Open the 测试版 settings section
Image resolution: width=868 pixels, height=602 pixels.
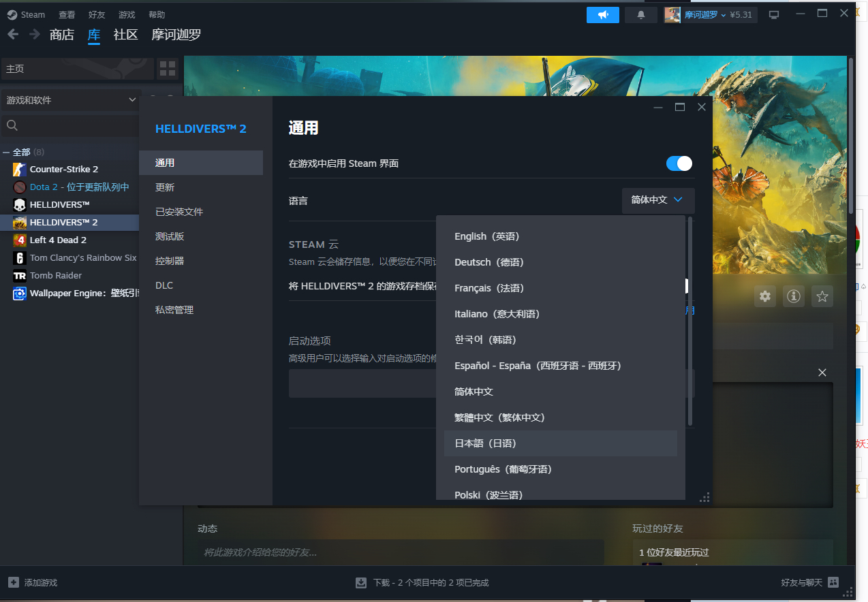pos(201,236)
